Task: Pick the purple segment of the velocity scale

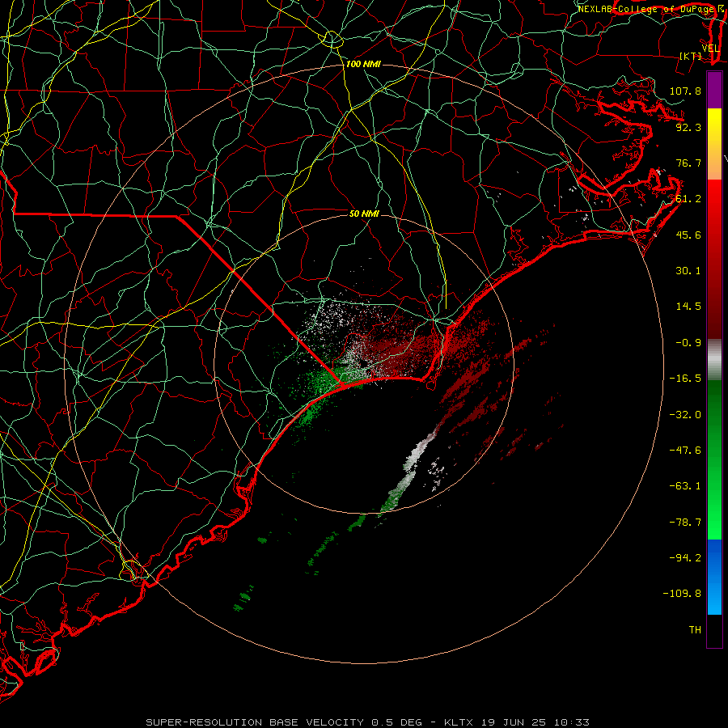Action: point(714,90)
